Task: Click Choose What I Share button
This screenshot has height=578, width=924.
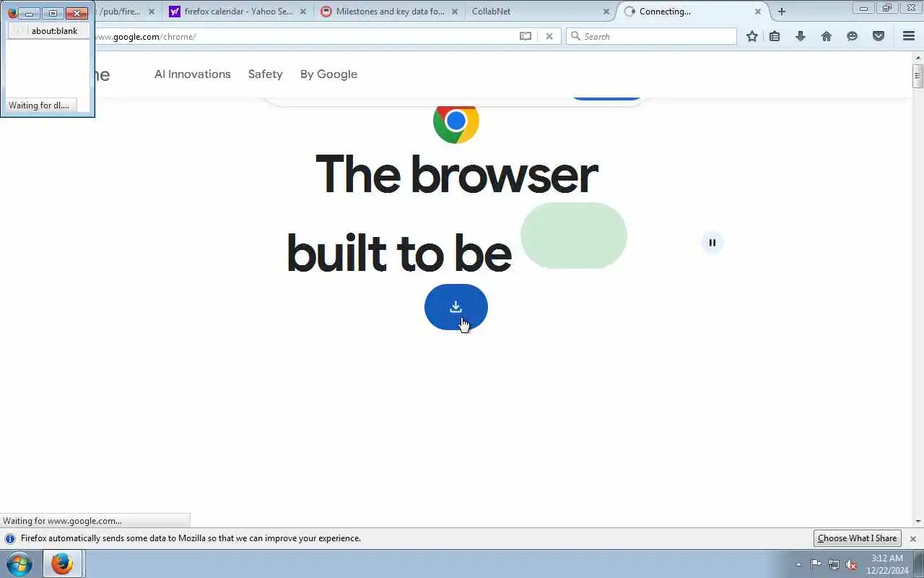Action: (858, 538)
